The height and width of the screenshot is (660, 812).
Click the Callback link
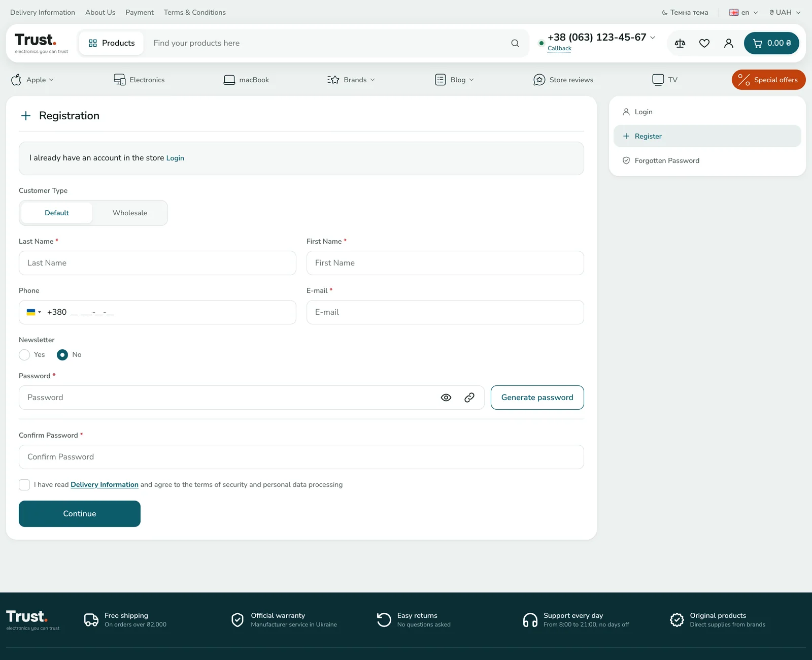559,48
